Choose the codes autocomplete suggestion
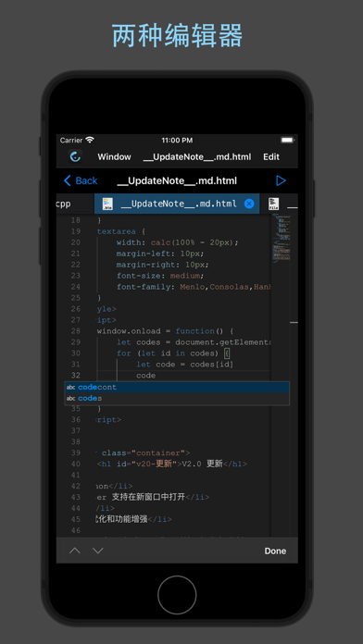Screen dimensions: 363x644 pos(177,399)
